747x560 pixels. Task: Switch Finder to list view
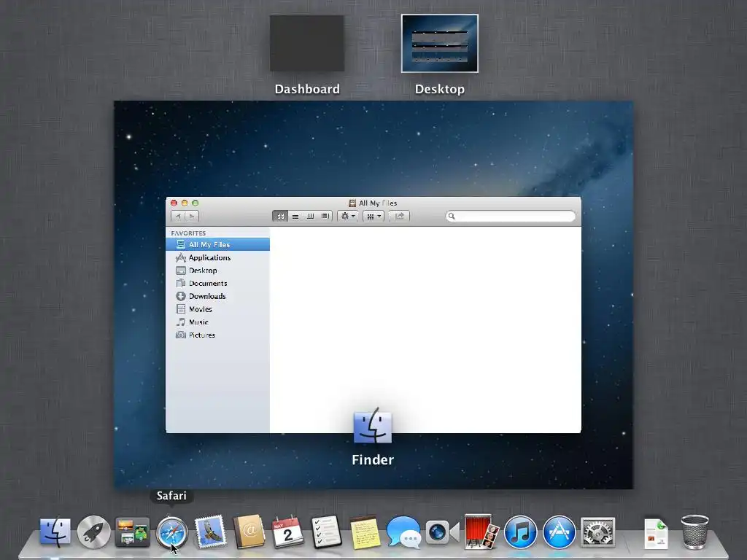click(295, 216)
